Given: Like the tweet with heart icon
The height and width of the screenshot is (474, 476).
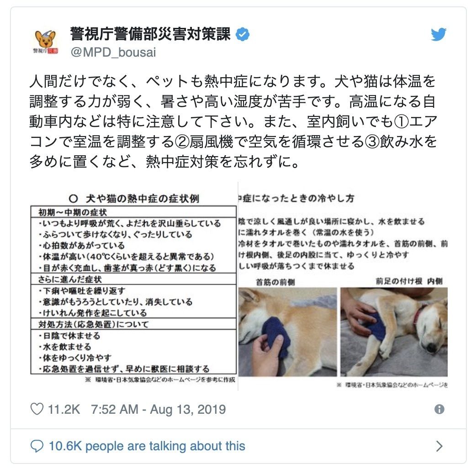Looking at the screenshot, I should (37, 409).
